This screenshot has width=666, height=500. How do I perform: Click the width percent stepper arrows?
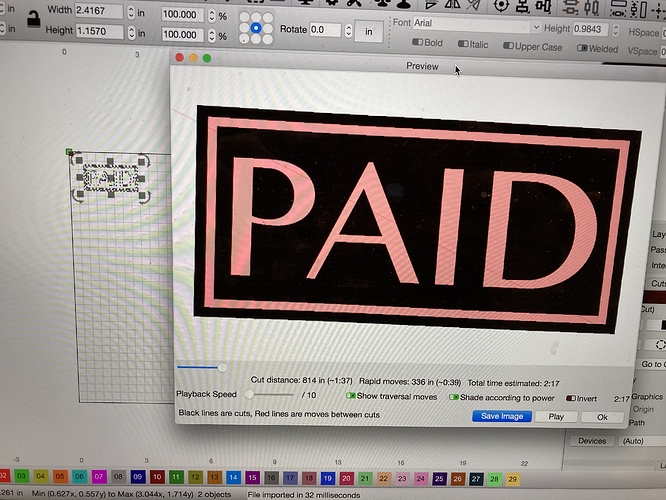pyautogui.click(x=212, y=16)
